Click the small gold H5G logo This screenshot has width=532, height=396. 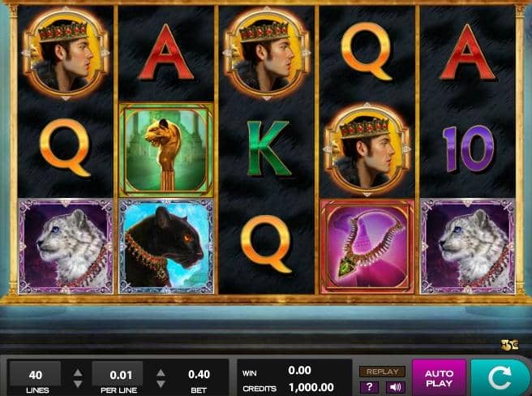(509, 345)
